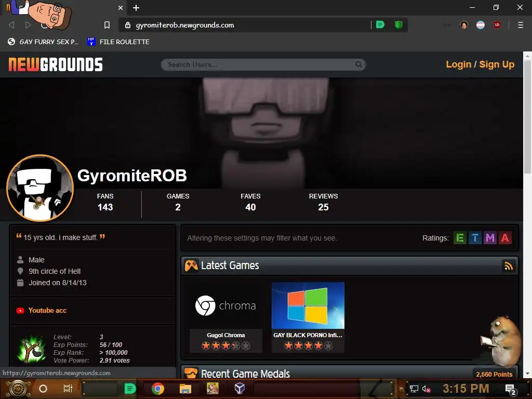
Task: Open the notification center icon
Action: [510, 389]
